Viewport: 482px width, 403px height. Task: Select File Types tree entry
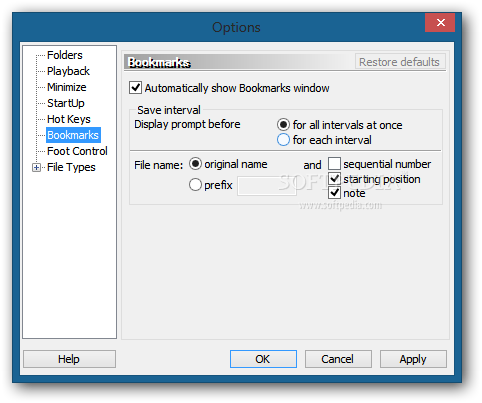coord(71,167)
